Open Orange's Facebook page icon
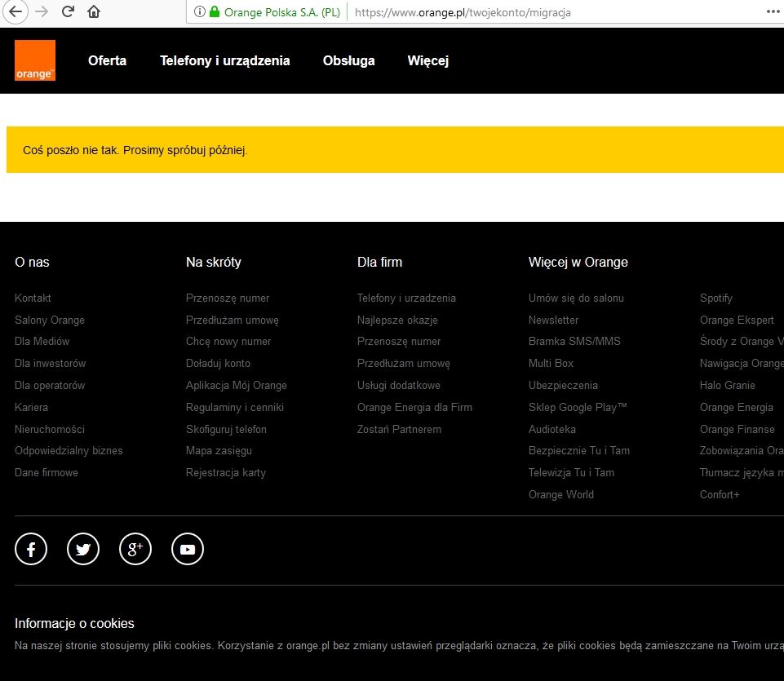The width and height of the screenshot is (784, 681). [x=31, y=550]
